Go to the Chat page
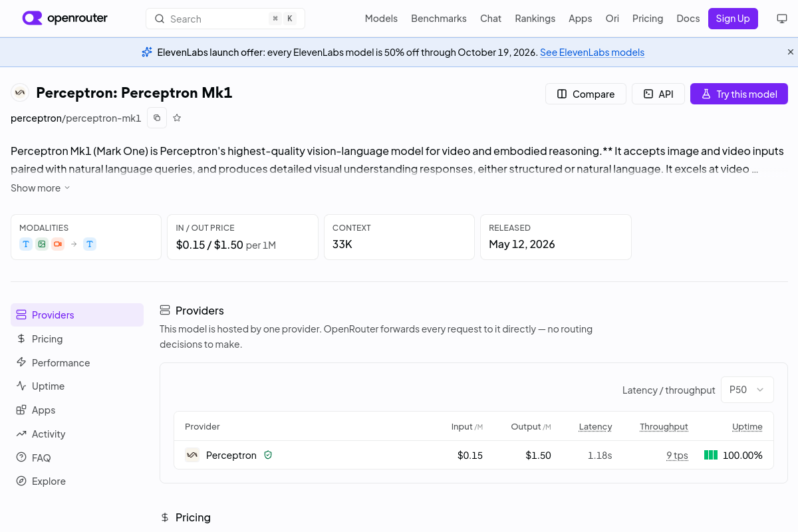 click(491, 19)
